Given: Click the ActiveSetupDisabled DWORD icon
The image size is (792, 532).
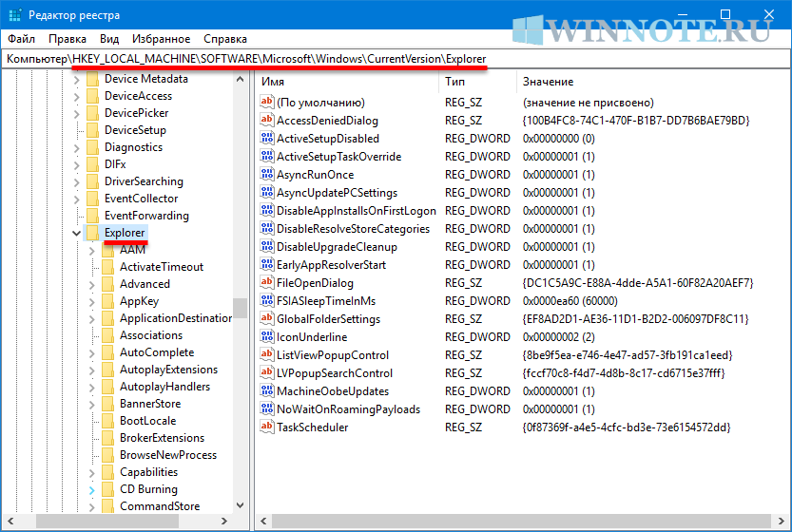Looking at the screenshot, I should (266, 138).
